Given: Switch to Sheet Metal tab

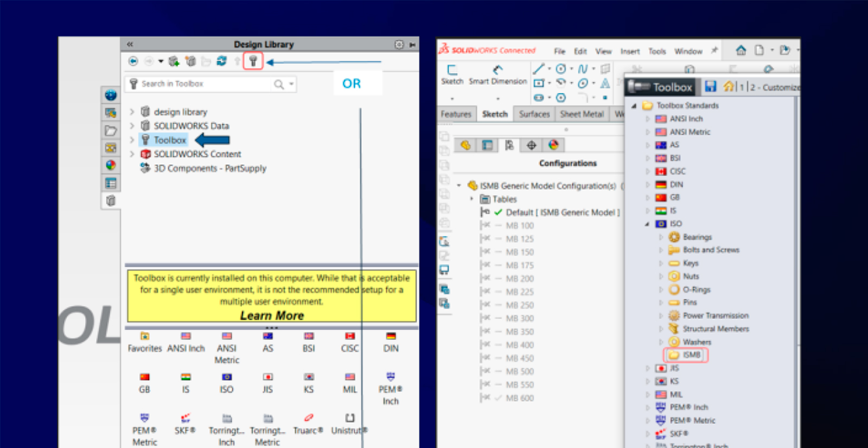Looking at the screenshot, I should 582,114.
